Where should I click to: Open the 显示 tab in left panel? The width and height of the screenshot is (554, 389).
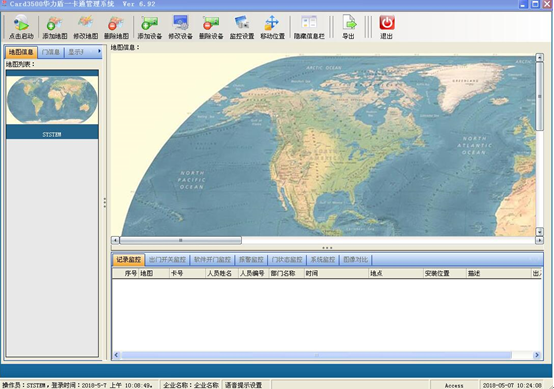(76, 52)
